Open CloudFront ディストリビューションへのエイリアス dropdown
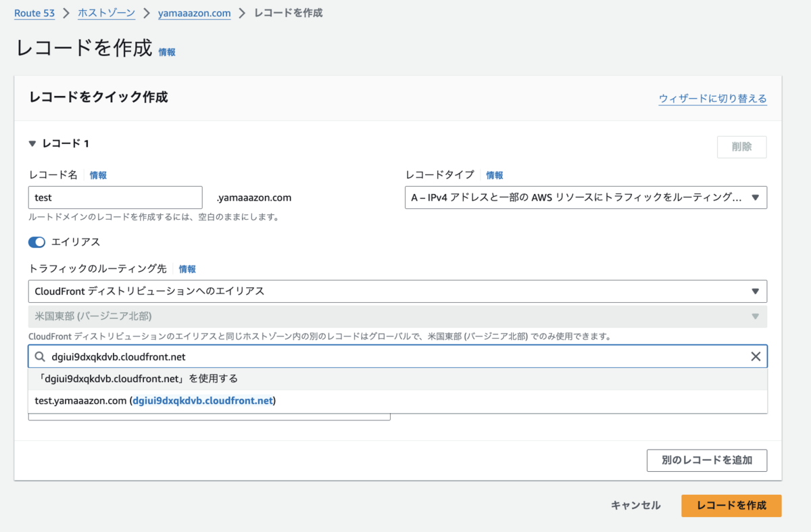811x532 pixels. (397, 291)
